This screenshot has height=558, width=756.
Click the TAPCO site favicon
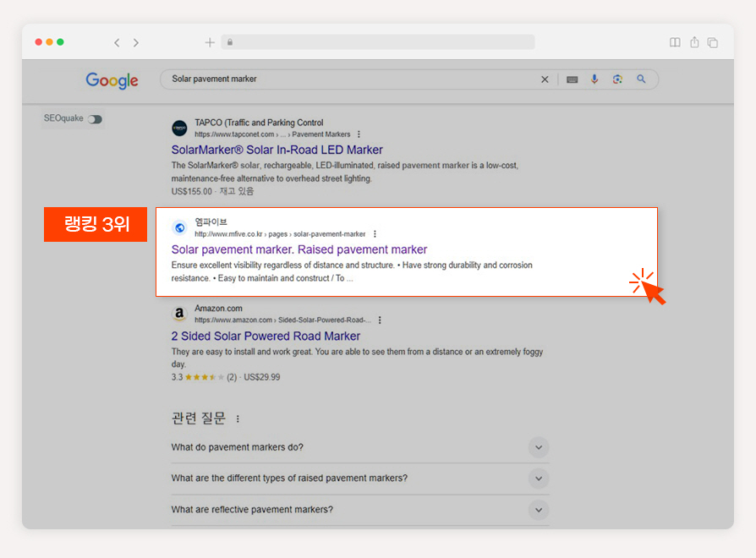[179, 129]
